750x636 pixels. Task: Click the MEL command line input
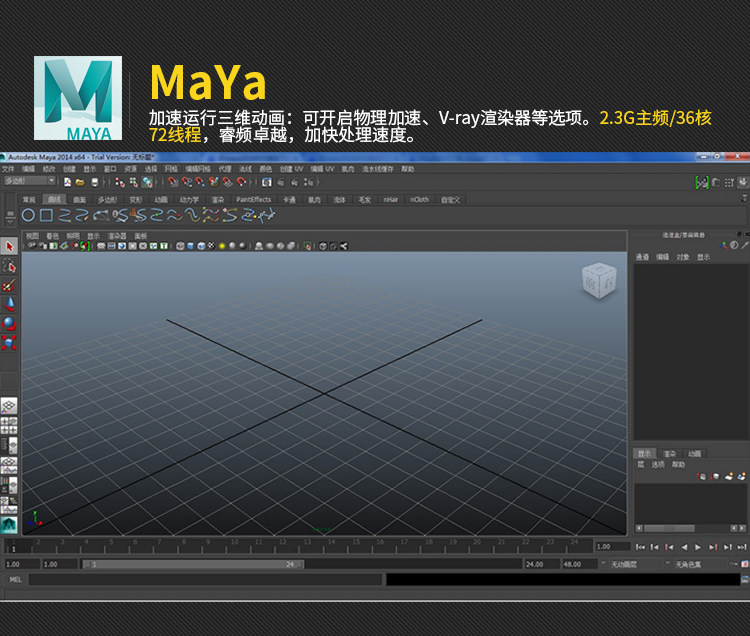tap(205, 580)
